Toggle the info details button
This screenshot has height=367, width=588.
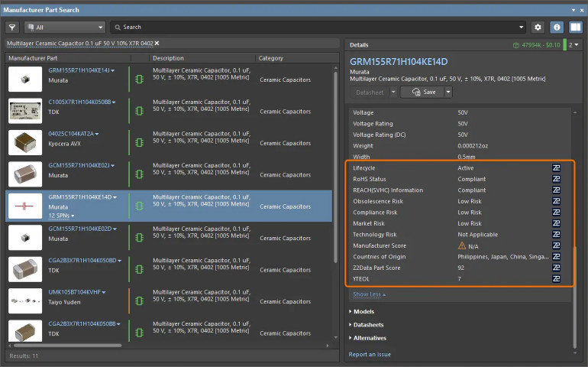coord(556,27)
